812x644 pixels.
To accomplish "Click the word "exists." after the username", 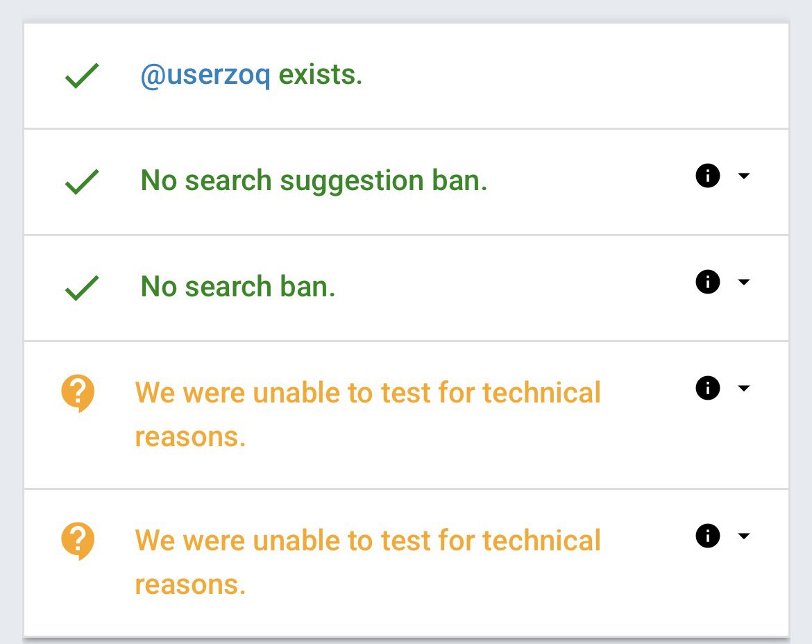I will click(321, 74).
